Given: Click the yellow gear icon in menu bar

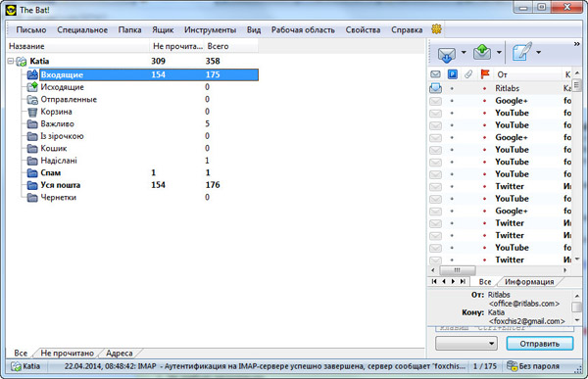Looking at the screenshot, I should [436, 29].
